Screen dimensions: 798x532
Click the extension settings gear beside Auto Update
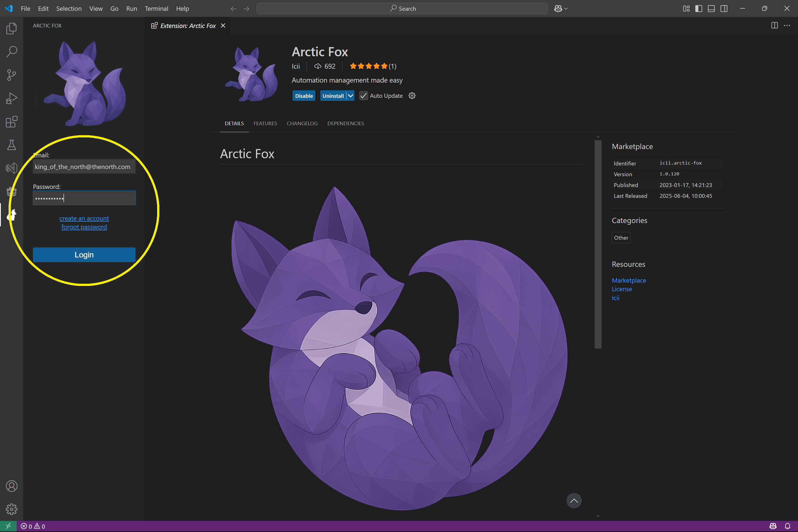pyautogui.click(x=412, y=96)
